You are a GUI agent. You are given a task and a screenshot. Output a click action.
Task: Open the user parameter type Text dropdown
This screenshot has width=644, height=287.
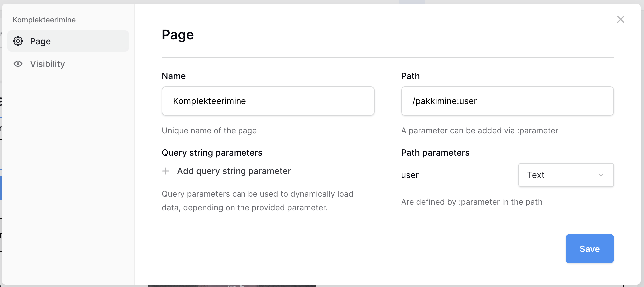tap(565, 175)
